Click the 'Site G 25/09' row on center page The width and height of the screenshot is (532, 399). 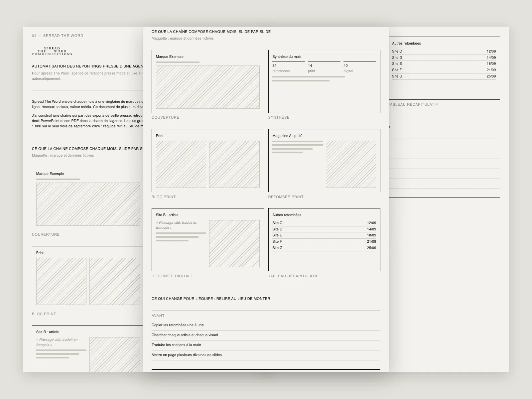coord(324,248)
